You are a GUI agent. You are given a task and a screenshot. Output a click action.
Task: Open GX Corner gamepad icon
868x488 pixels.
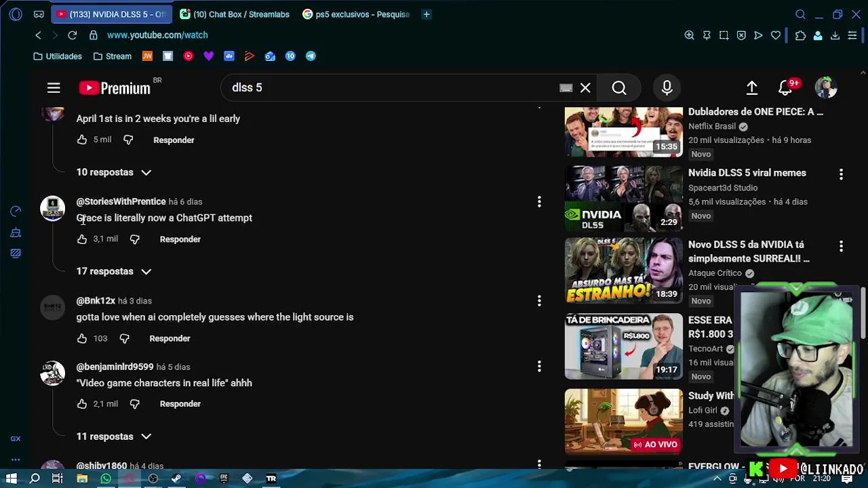(39, 14)
